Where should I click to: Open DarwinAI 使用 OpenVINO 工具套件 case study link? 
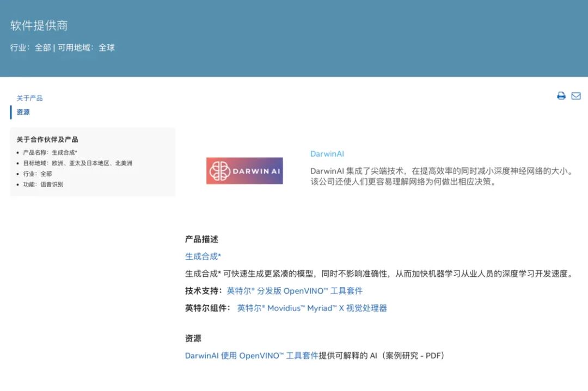[252, 356]
